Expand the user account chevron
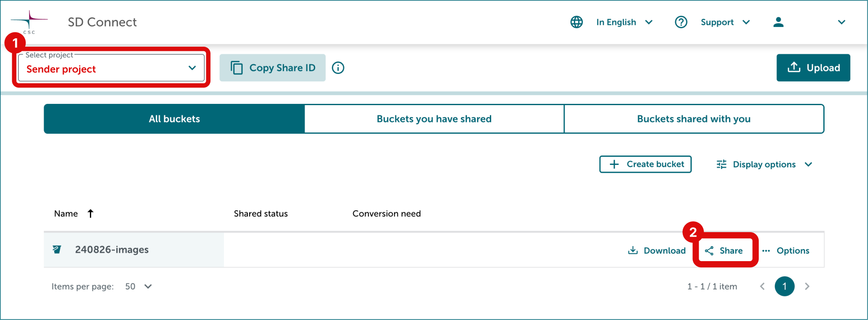This screenshot has height=320, width=868. (841, 22)
